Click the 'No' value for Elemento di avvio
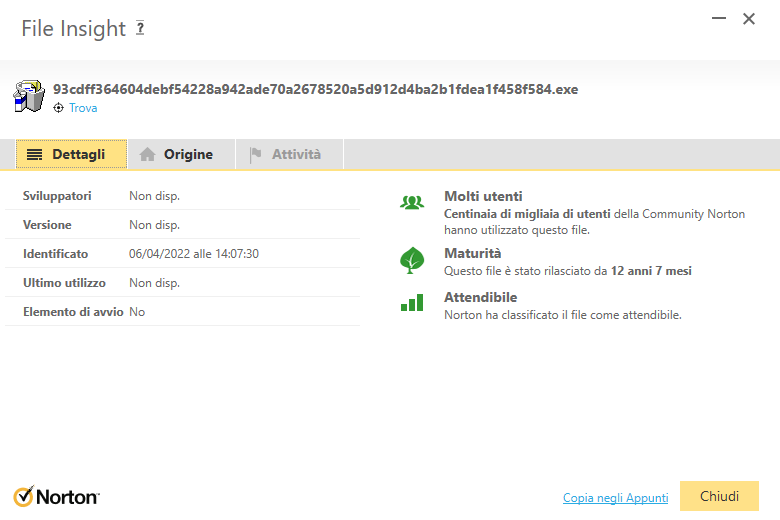 (x=137, y=312)
